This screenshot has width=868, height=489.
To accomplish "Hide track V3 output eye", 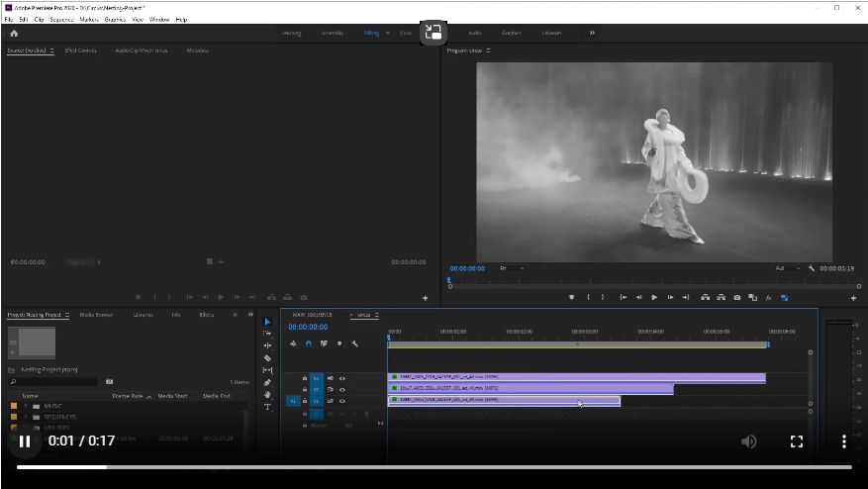I will coord(342,378).
